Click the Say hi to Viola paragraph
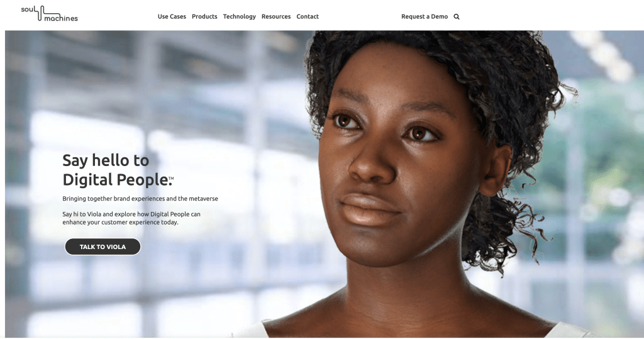This screenshot has height=339, width=644. (131, 218)
